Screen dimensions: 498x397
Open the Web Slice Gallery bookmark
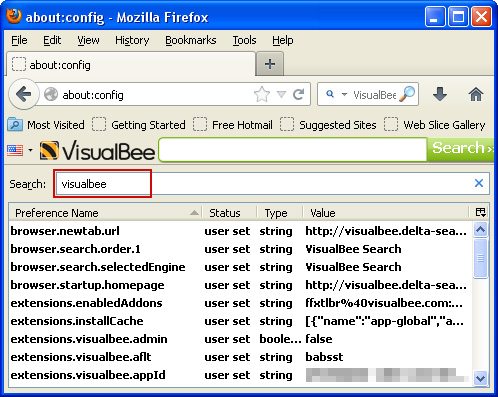pyautogui.click(x=434, y=125)
